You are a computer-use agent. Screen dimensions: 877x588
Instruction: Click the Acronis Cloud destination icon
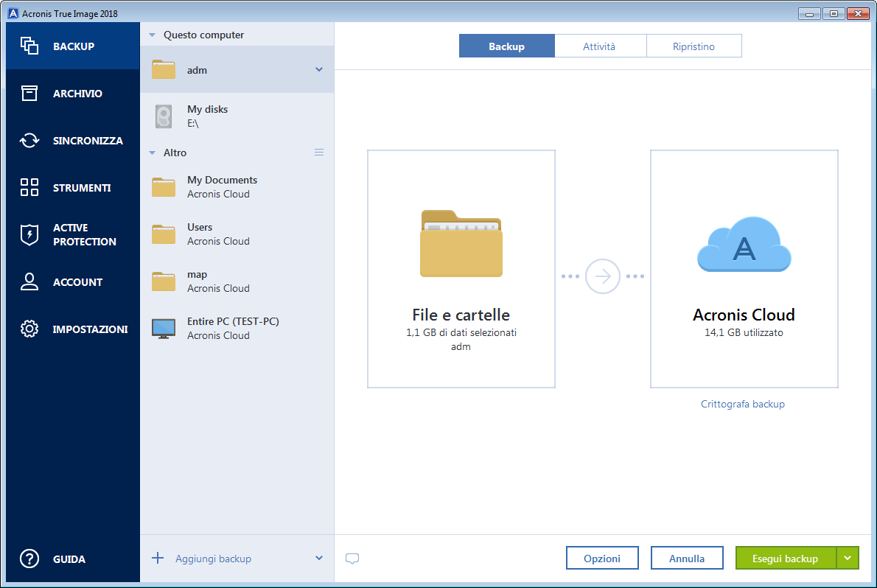coord(744,245)
